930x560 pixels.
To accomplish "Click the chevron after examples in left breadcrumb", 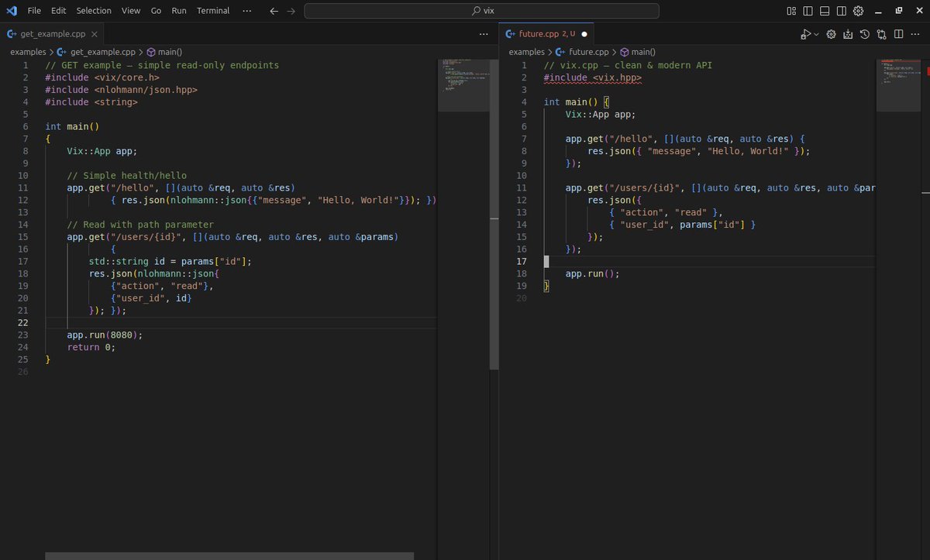I will tap(51, 52).
